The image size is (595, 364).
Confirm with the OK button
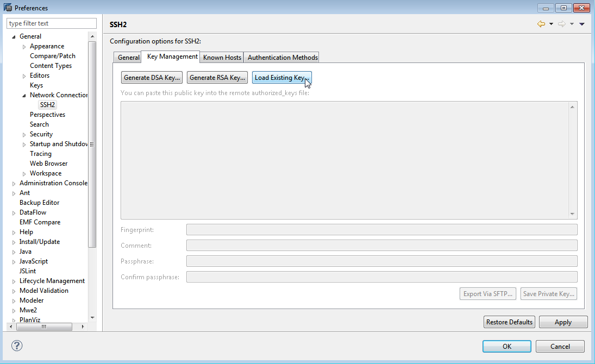click(506, 346)
